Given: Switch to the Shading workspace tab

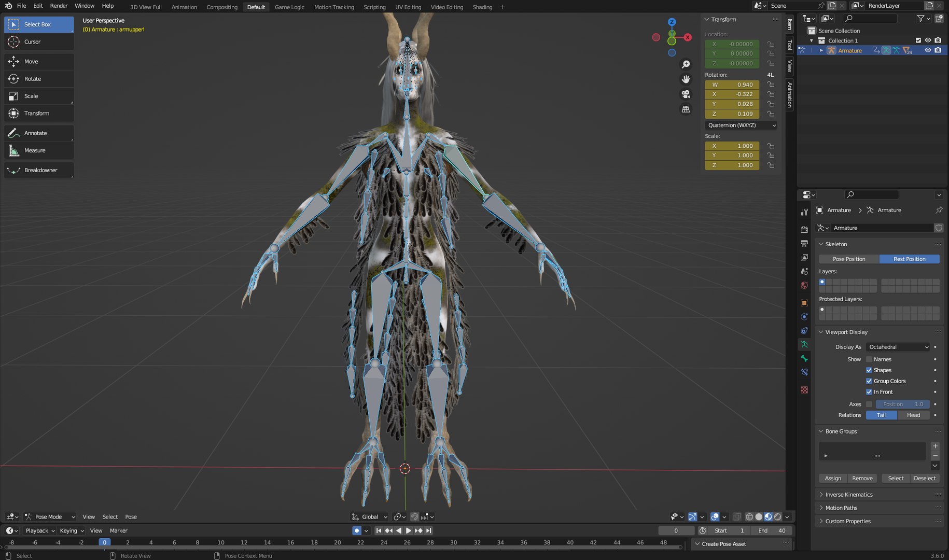Looking at the screenshot, I should click(x=482, y=7).
